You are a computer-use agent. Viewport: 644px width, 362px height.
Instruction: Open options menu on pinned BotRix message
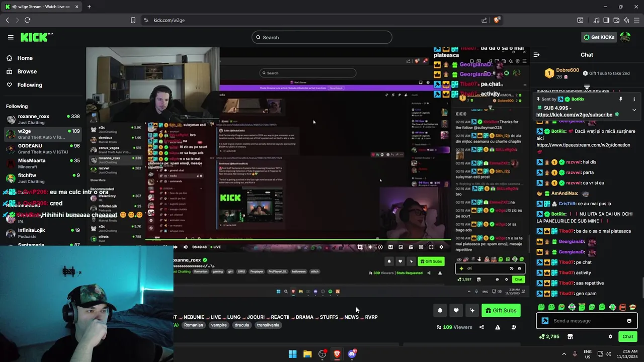634,100
